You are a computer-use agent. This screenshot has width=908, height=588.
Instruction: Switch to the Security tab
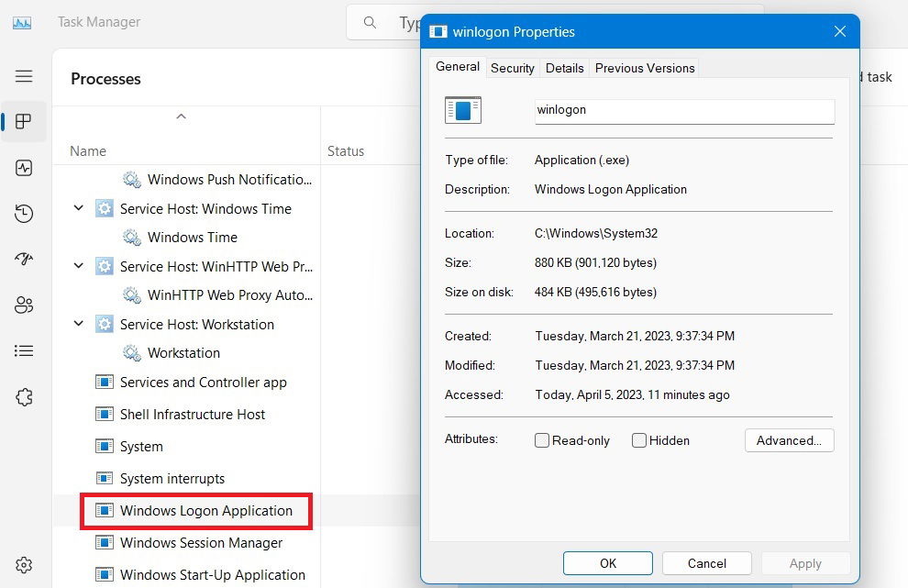tap(512, 67)
